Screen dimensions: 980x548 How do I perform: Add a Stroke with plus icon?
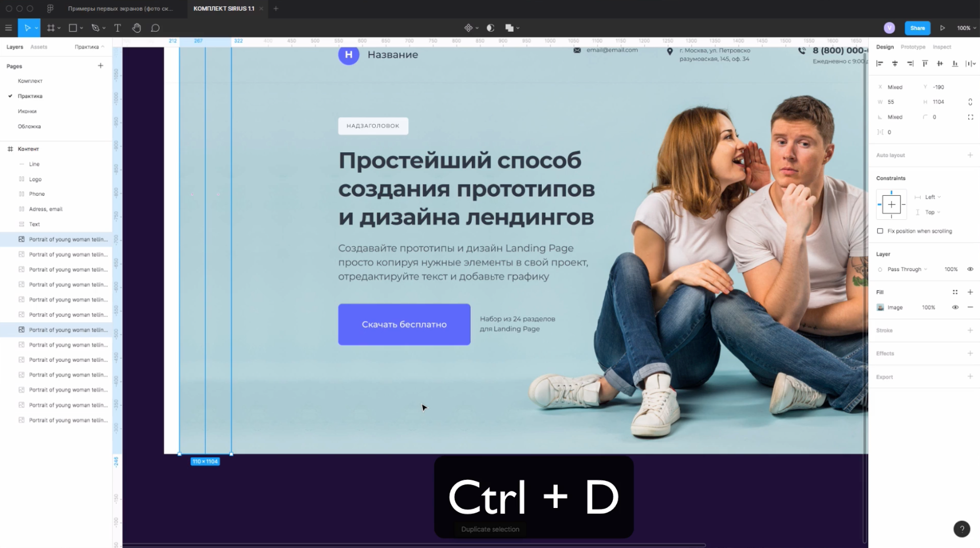tap(970, 330)
